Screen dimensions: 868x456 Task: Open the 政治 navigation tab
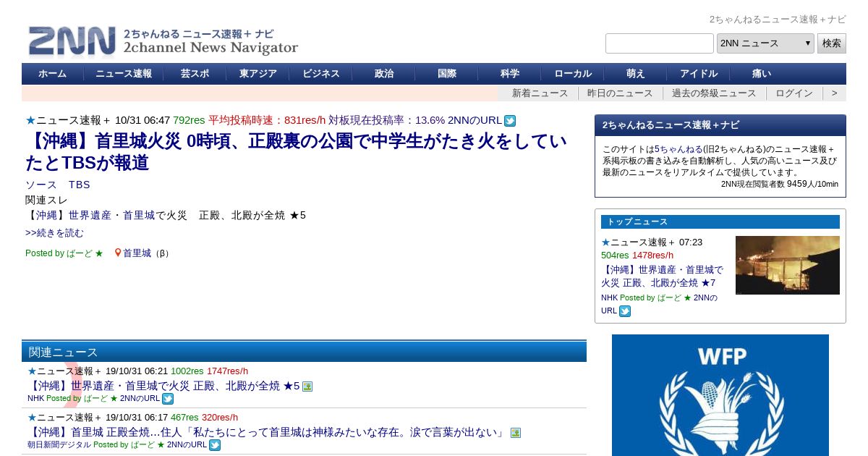click(384, 74)
